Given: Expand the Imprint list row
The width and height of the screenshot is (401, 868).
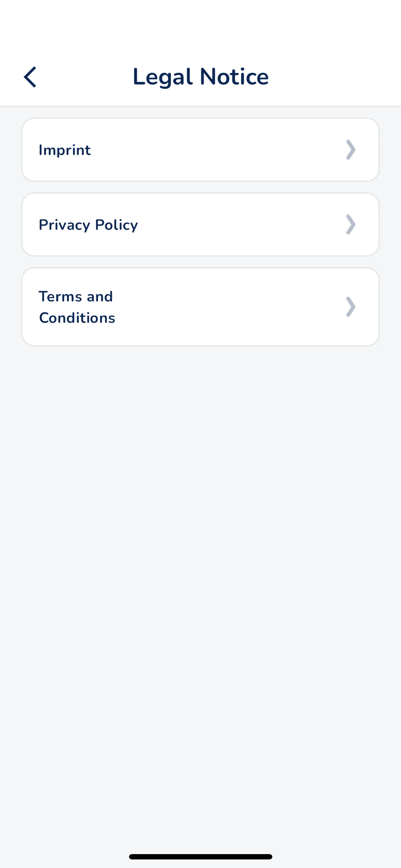Looking at the screenshot, I should 200,150.
